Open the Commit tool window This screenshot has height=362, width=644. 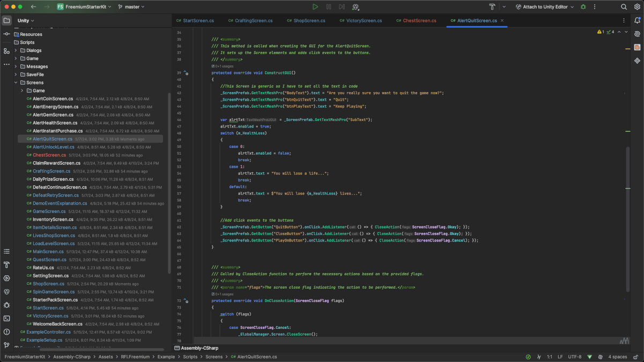click(x=6, y=34)
